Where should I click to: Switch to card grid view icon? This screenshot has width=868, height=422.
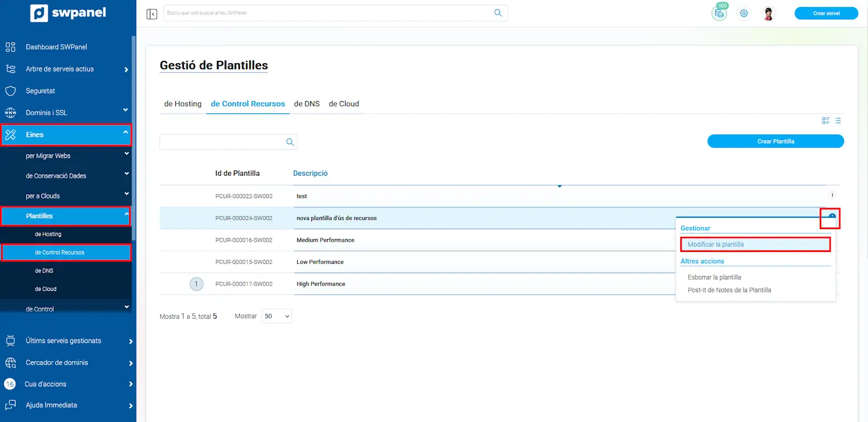coord(826,121)
